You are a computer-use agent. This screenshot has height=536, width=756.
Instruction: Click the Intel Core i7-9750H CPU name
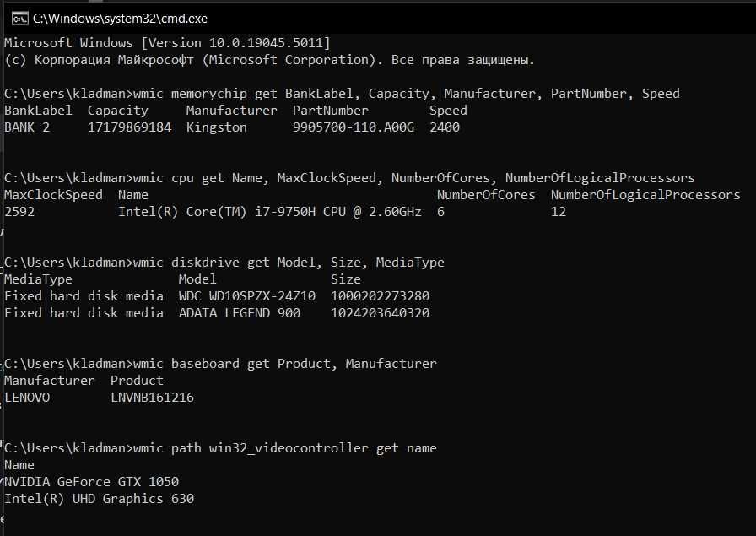tap(270, 212)
